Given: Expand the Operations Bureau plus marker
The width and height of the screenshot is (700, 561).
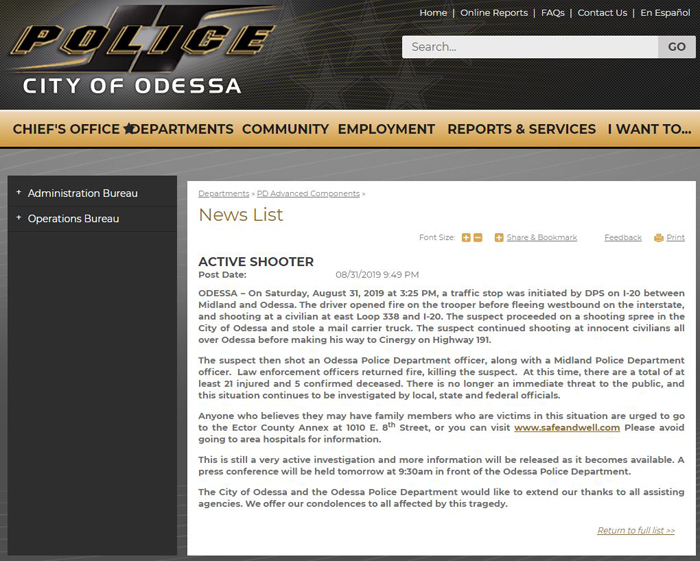Looking at the screenshot, I should pos(19,218).
